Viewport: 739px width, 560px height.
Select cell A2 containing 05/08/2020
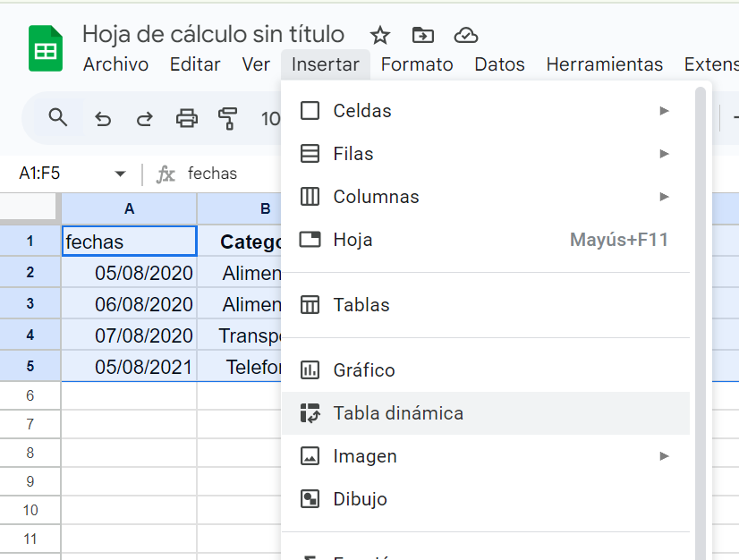tap(129, 273)
